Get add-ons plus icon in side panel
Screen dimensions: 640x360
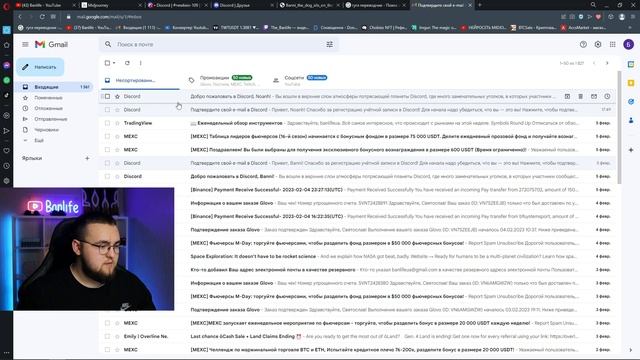pyautogui.click(x=631, y=150)
